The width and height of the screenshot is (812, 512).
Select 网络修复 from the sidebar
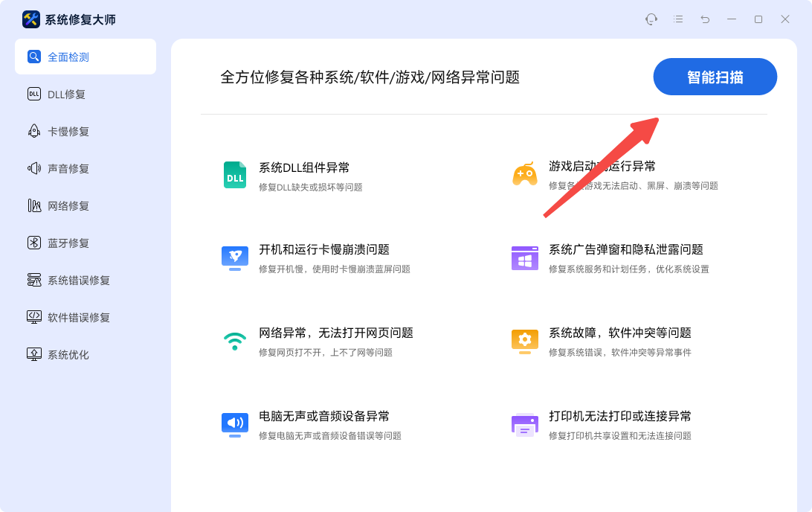pos(68,205)
